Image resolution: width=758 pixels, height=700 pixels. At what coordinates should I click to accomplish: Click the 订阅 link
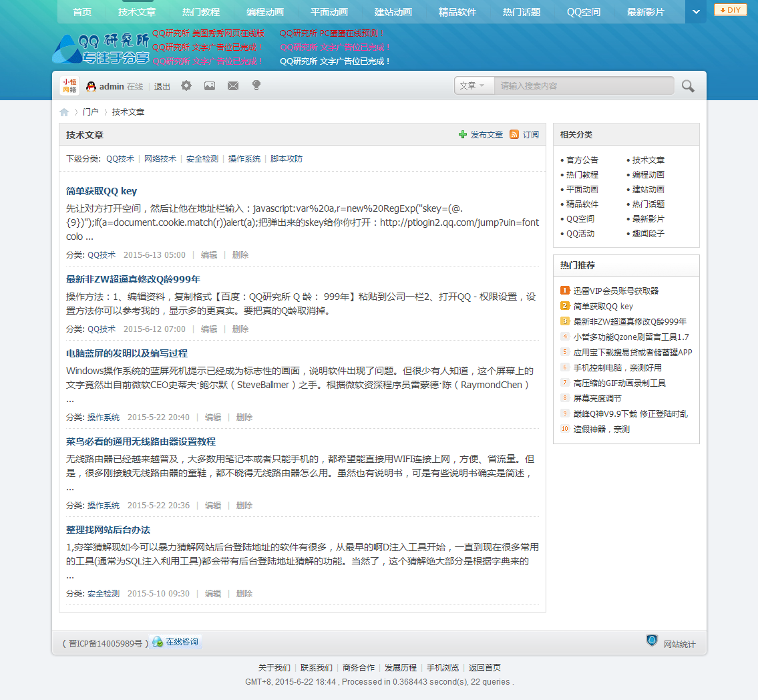tap(531, 135)
